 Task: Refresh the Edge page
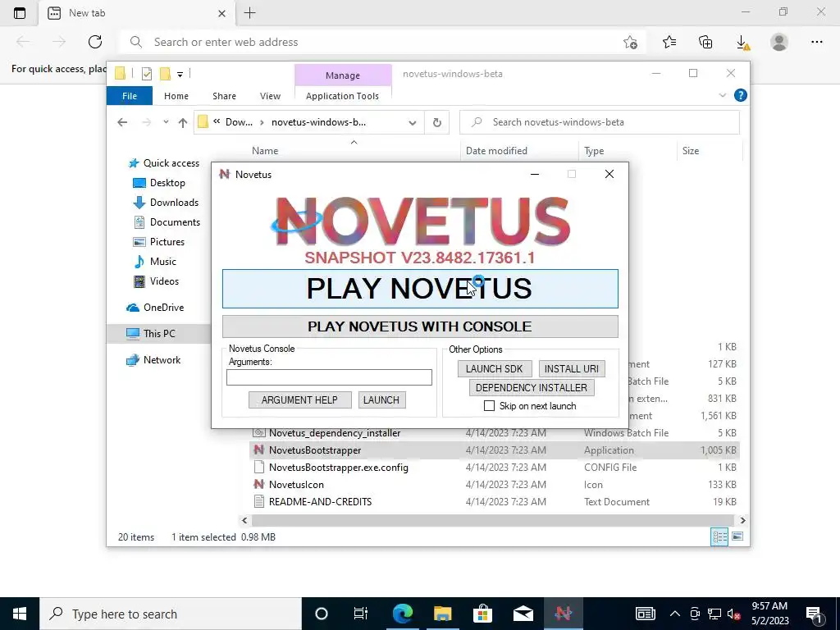point(95,42)
